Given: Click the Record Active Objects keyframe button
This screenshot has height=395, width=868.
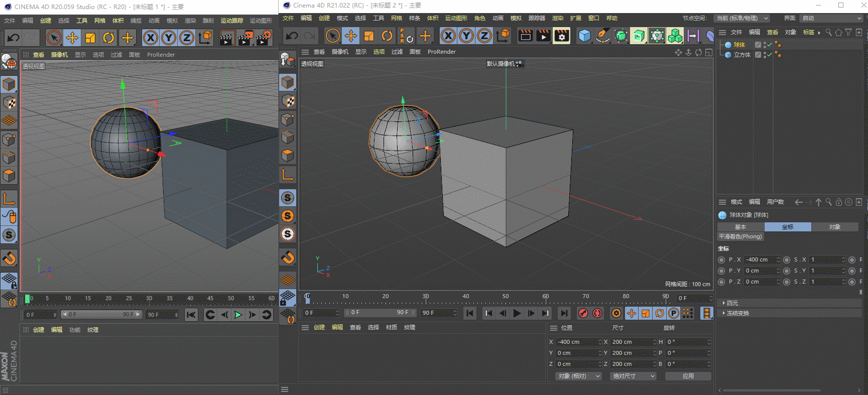Looking at the screenshot, I should (583, 313).
